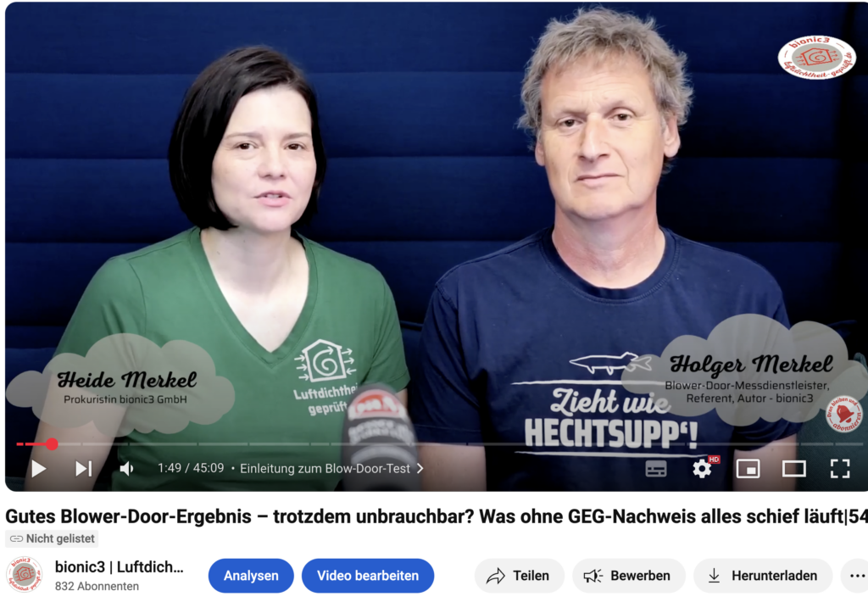Skip to the next video
The height and width of the screenshot is (602, 868).
83,468
